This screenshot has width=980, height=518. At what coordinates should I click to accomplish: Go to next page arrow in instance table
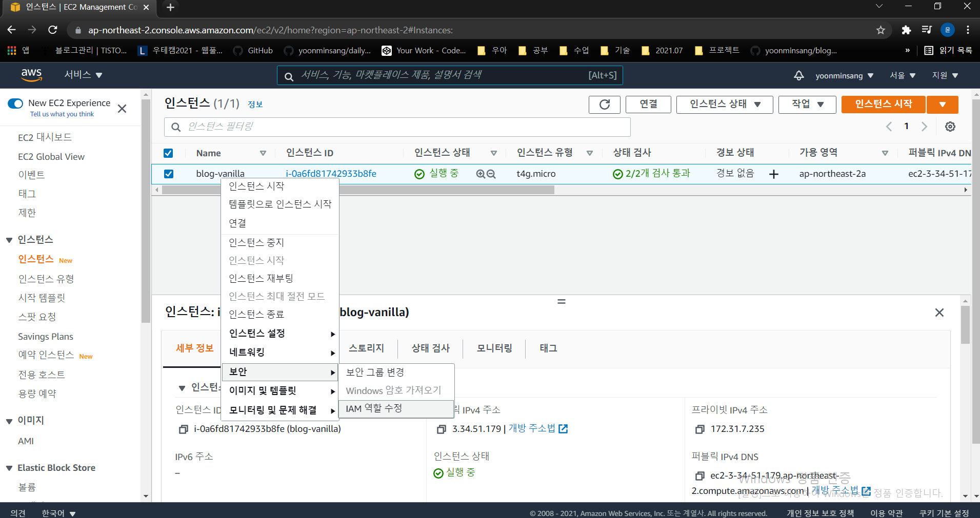click(x=924, y=127)
